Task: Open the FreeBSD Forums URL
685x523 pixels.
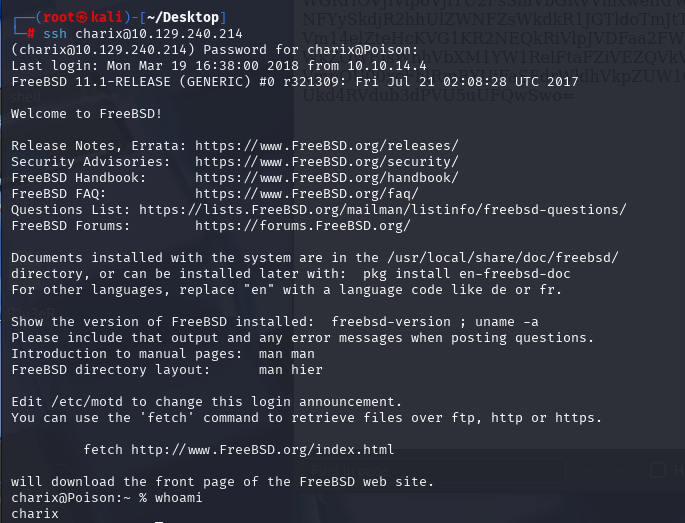Action: 303,226
